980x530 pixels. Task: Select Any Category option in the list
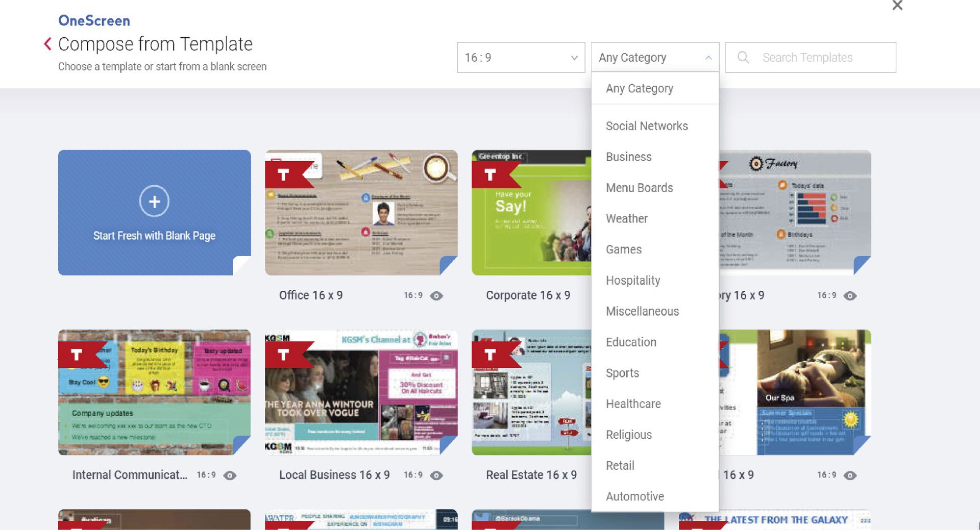pyautogui.click(x=640, y=89)
